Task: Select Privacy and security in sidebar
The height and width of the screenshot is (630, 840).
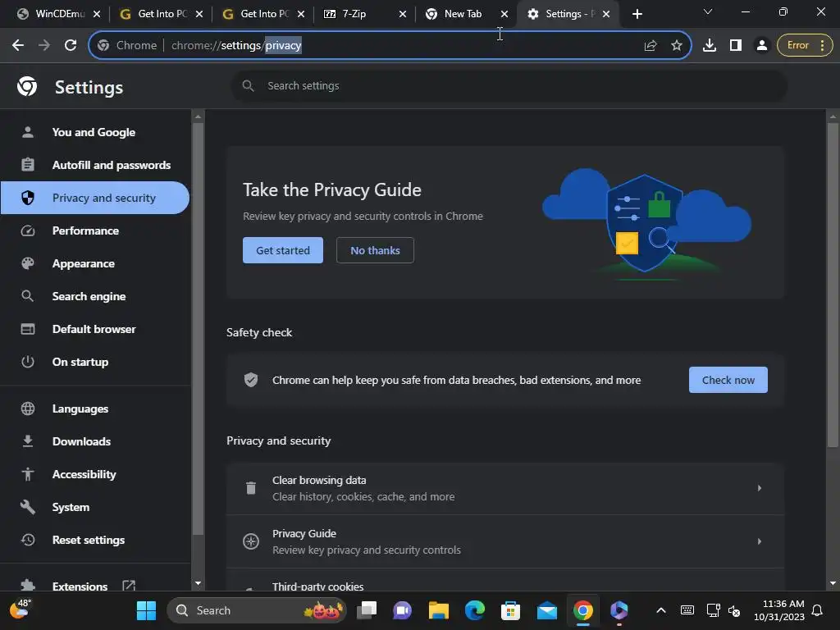Action: point(94,198)
